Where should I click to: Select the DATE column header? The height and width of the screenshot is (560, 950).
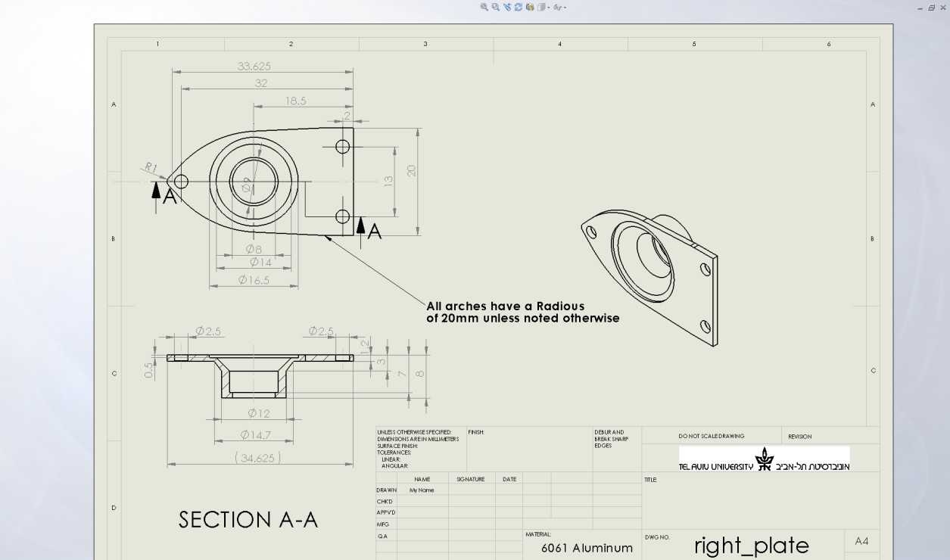[509, 479]
